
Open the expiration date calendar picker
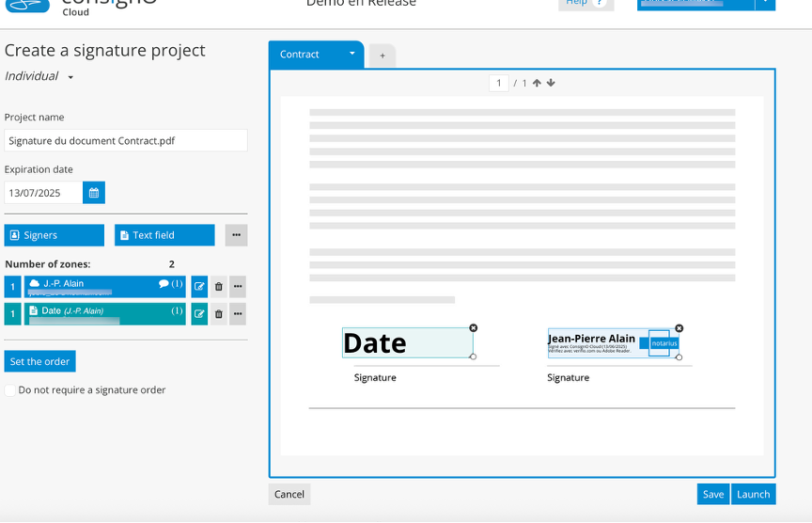coord(94,193)
